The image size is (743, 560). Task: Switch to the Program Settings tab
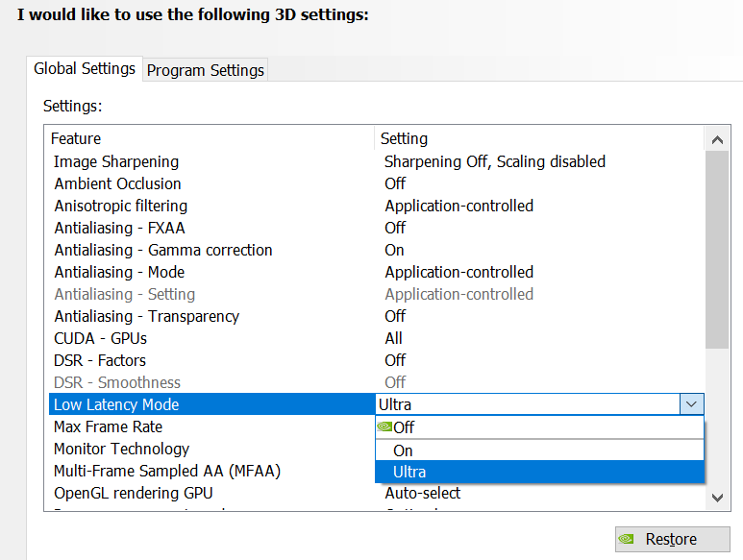coord(205,70)
